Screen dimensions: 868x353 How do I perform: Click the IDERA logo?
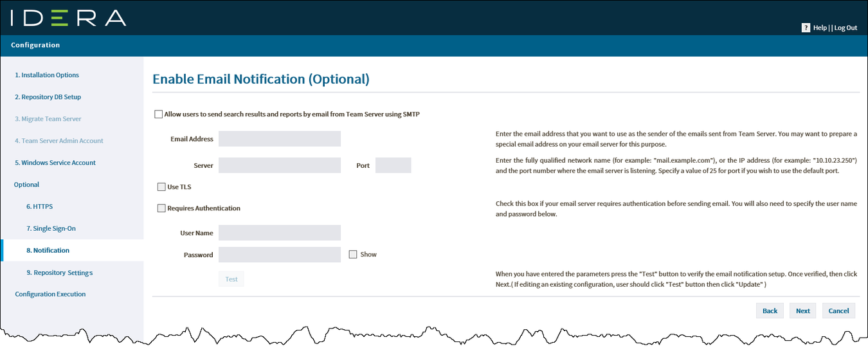pos(68,17)
